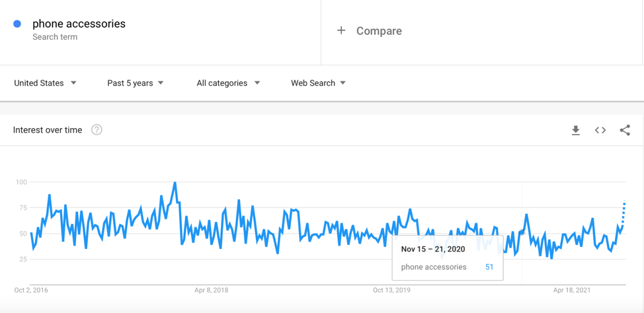Select the Oct 2, 2016 axis label
This screenshot has height=313, width=644.
[x=31, y=291]
